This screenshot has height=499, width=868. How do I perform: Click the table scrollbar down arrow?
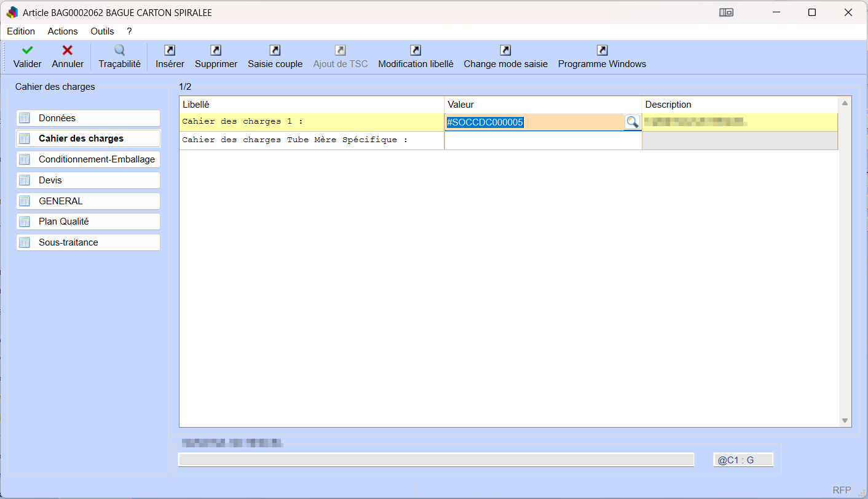pos(845,421)
